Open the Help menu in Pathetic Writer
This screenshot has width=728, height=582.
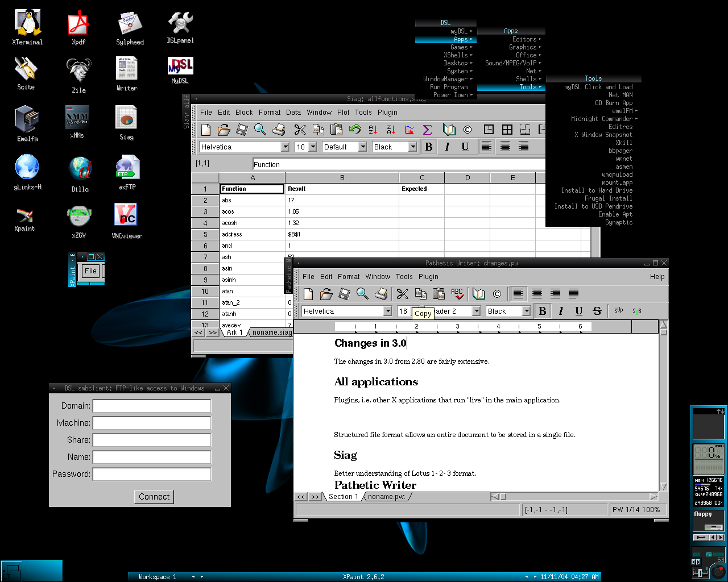pyautogui.click(x=657, y=277)
